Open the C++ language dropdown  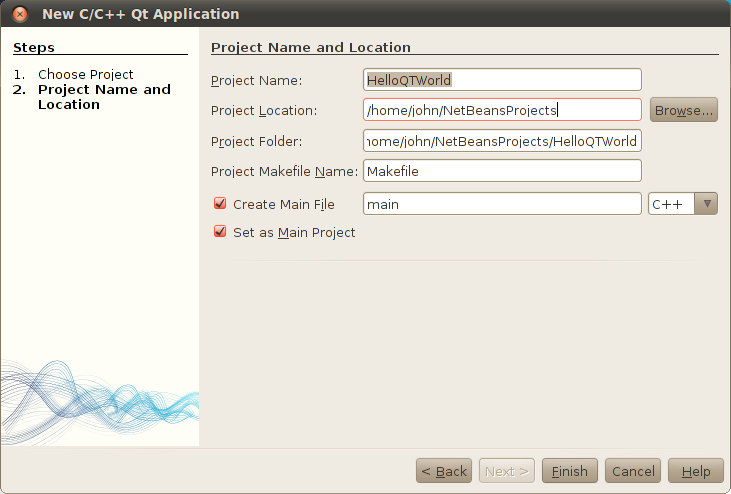pyautogui.click(x=683, y=204)
